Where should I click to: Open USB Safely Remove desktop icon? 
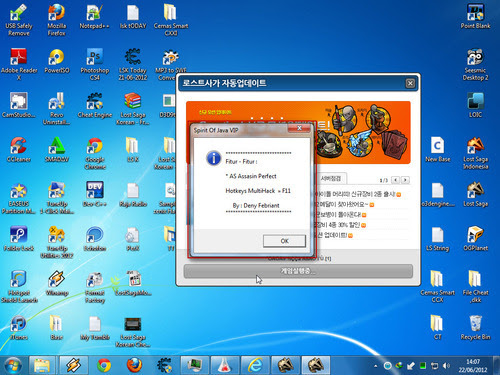pyautogui.click(x=19, y=20)
